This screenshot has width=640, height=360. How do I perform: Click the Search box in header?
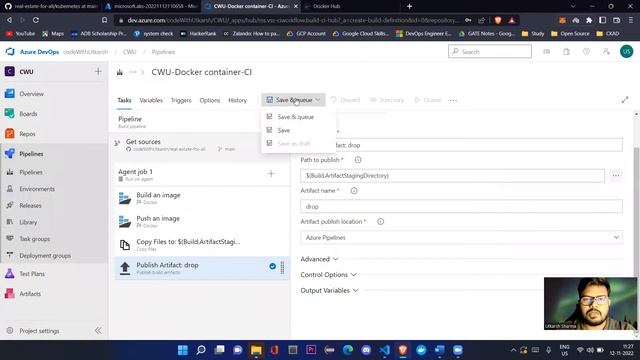(490, 51)
